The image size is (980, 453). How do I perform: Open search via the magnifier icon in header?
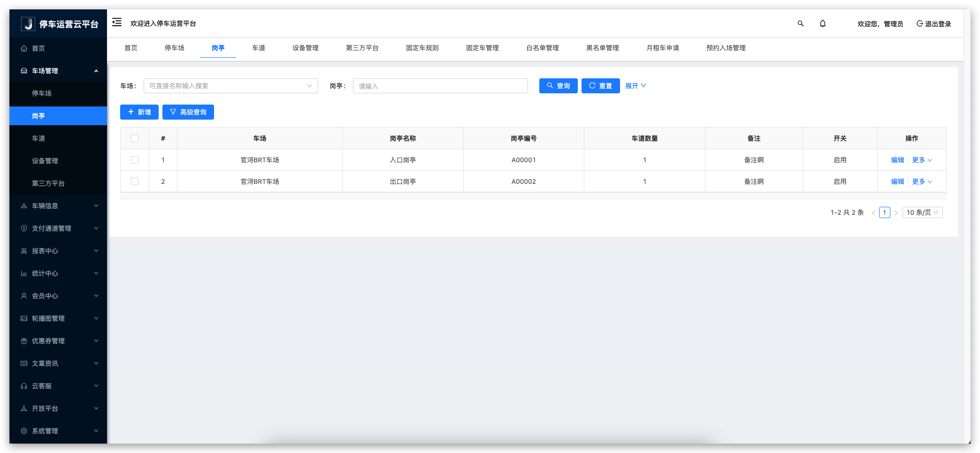pos(801,23)
